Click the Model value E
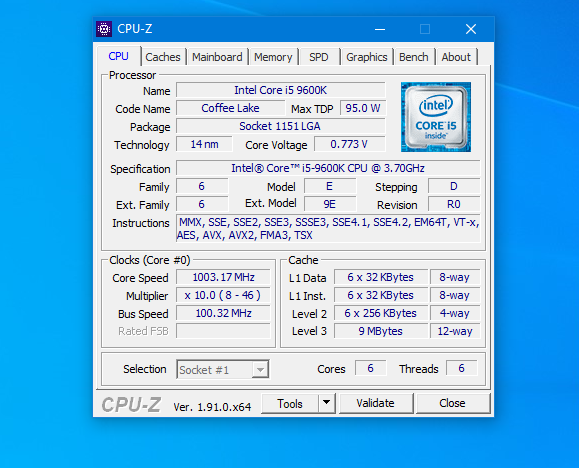The width and height of the screenshot is (579, 468). click(x=330, y=186)
